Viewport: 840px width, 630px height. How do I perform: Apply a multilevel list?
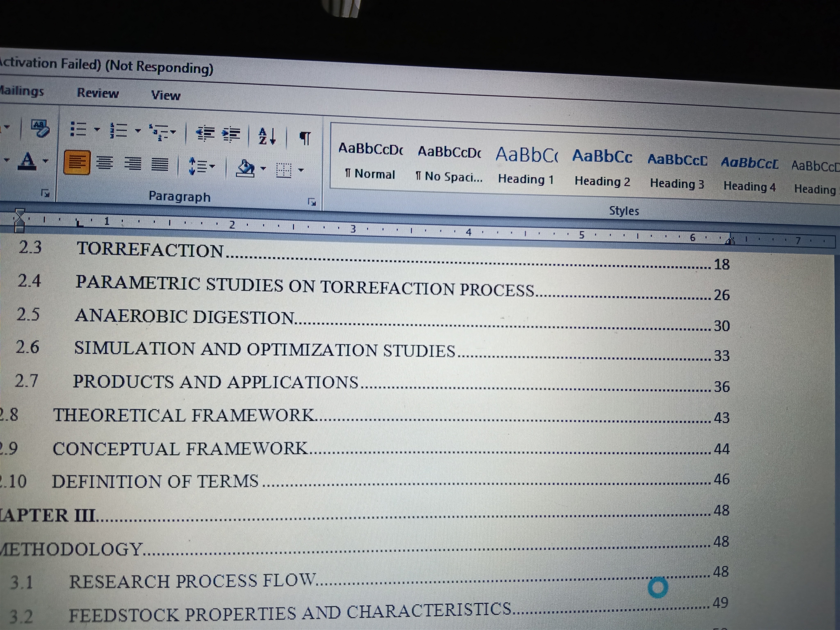point(160,132)
